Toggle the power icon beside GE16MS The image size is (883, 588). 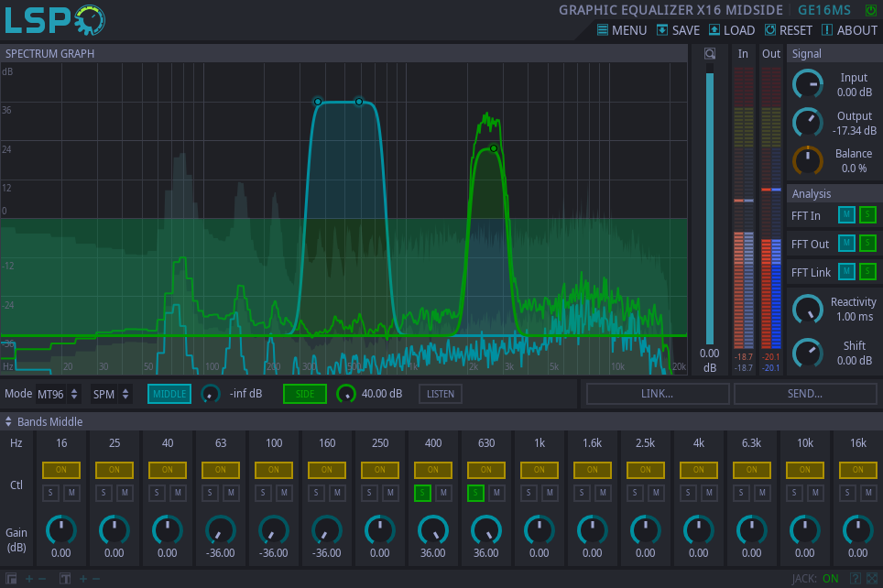point(870,10)
